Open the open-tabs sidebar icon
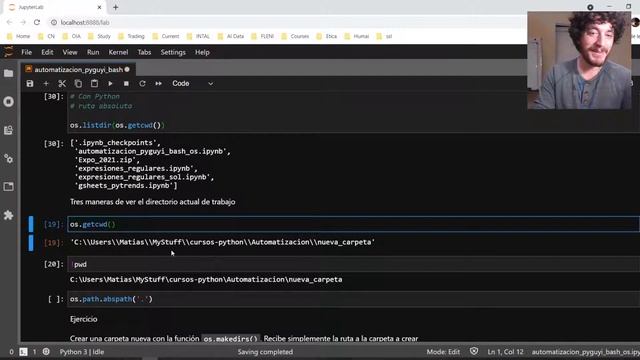Image resolution: width=640 pixels, height=360 pixels. point(8,187)
